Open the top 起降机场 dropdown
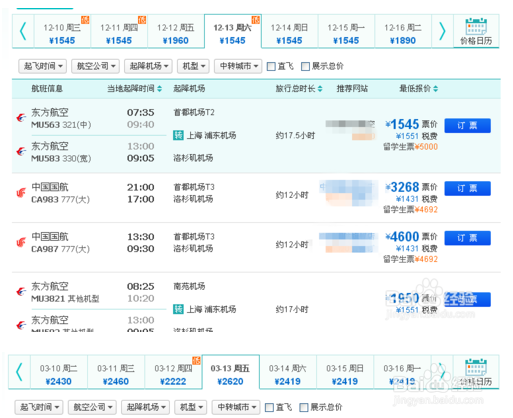Image resolution: width=513 pixels, height=418 pixels. pos(148,66)
